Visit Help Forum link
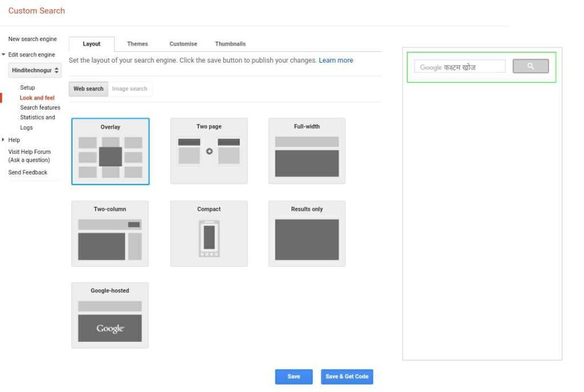The height and width of the screenshot is (392, 584). (30, 156)
